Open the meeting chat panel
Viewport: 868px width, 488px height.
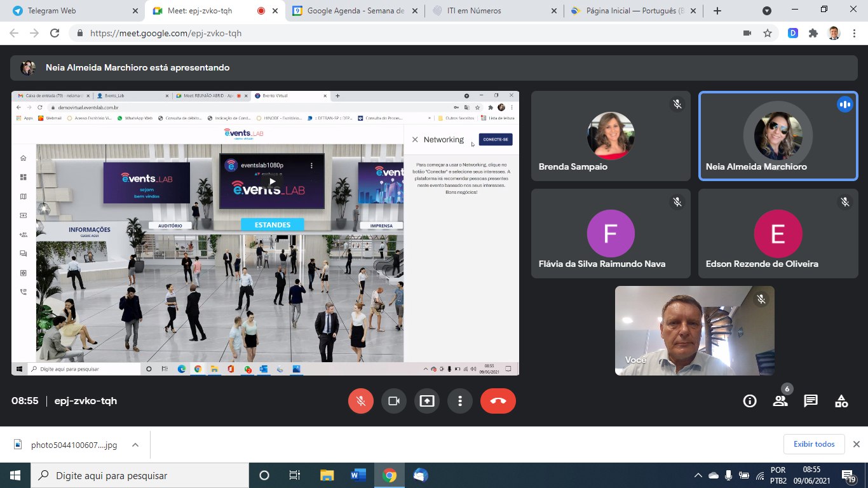point(810,401)
